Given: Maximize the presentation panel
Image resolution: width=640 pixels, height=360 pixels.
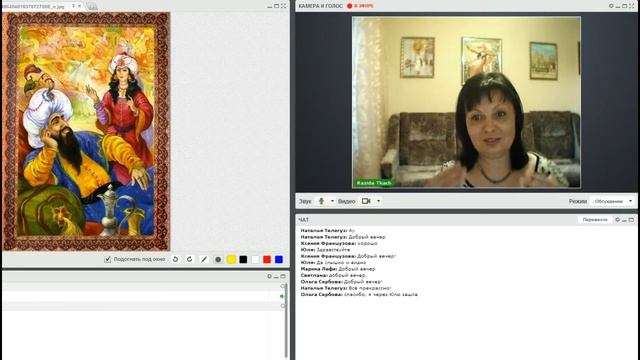Looking at the screenshot, I should pos(276,6).
